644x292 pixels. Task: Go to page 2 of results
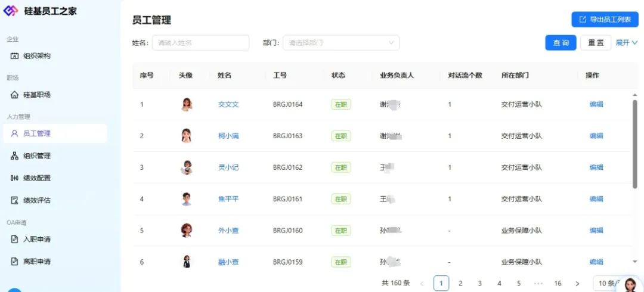[460, 283]
